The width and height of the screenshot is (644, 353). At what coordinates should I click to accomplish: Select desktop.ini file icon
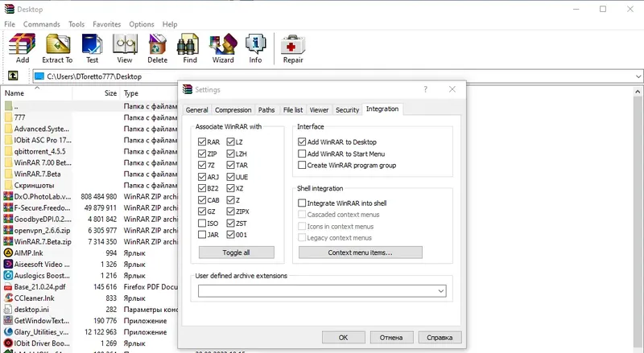(8, 310)
